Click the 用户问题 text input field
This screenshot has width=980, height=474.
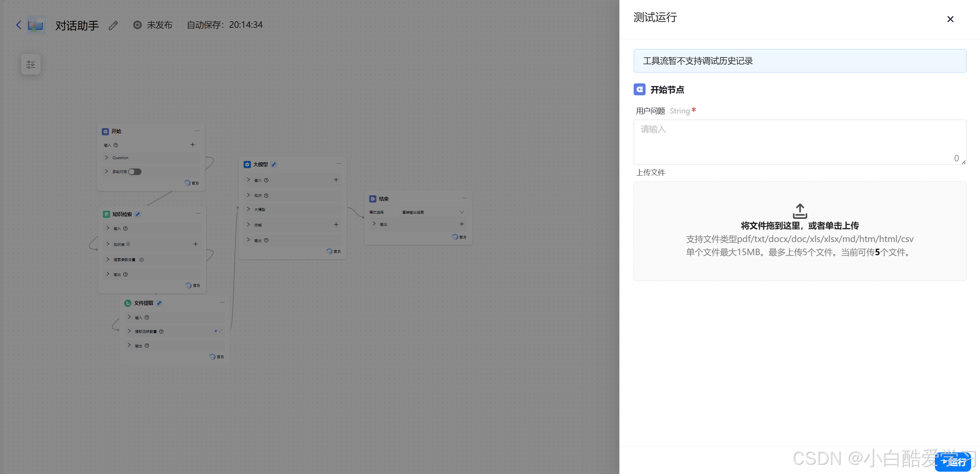(799, 142)
